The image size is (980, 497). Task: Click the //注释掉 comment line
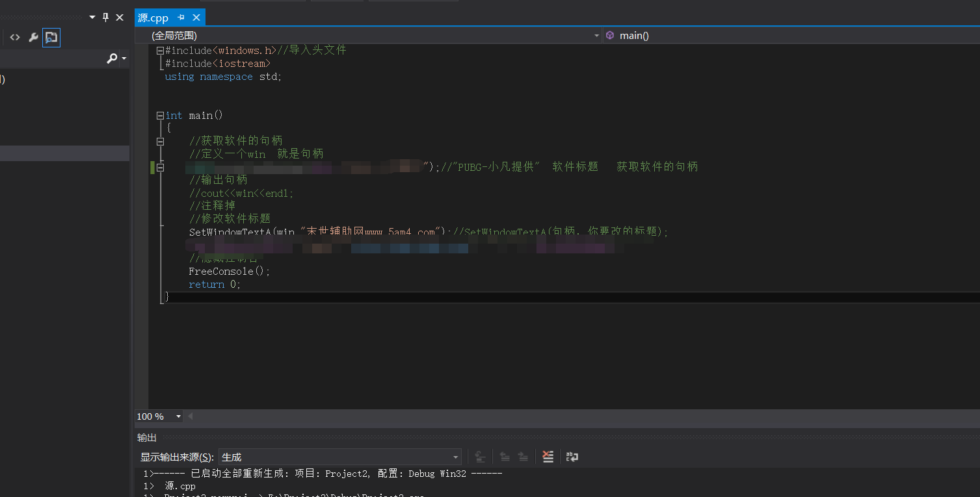[x=212, y=206]
